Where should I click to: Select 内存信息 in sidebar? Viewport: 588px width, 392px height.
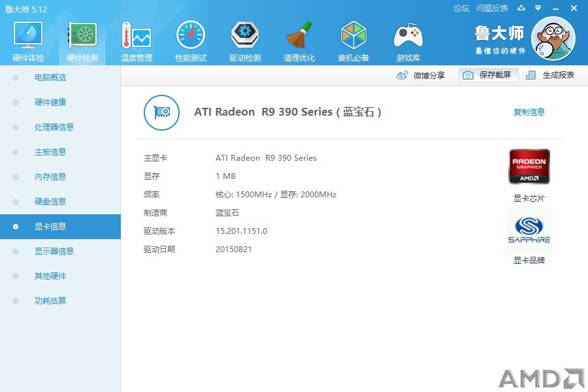(60, 176)
